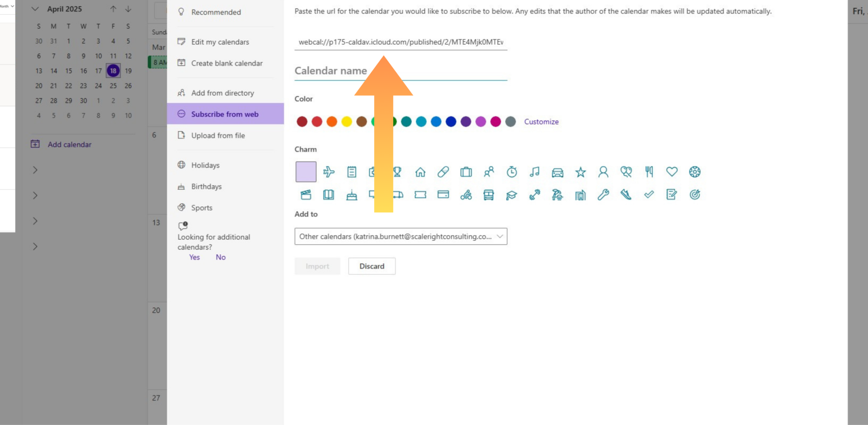
Task: Open the Recommended calendars section
Action: [x=225, y=12]
